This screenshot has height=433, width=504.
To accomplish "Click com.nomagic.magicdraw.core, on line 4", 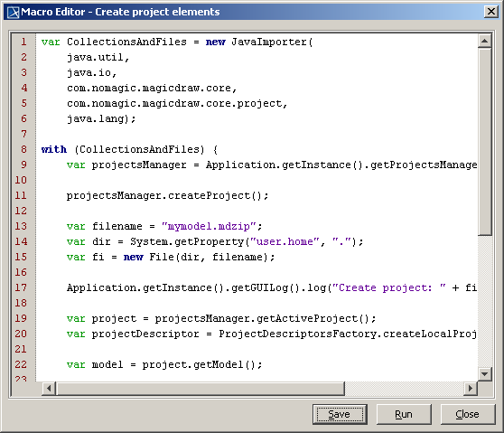I will click(x=152, y=89).
